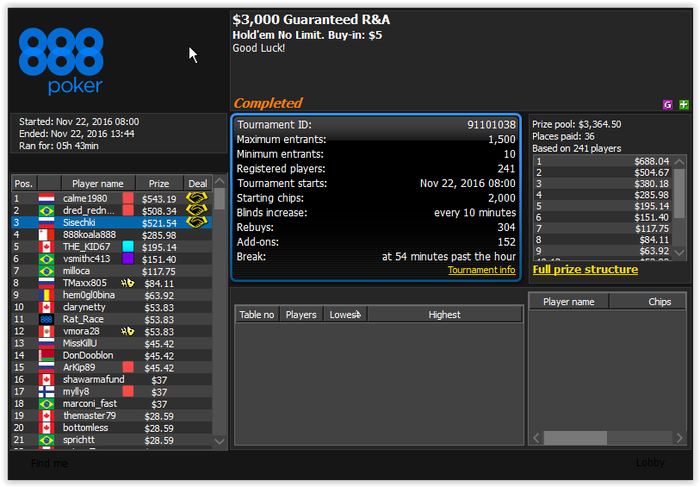This screenshot has width=700, height=487.
Task: Click the purple G icon
Action: [667, 105]
